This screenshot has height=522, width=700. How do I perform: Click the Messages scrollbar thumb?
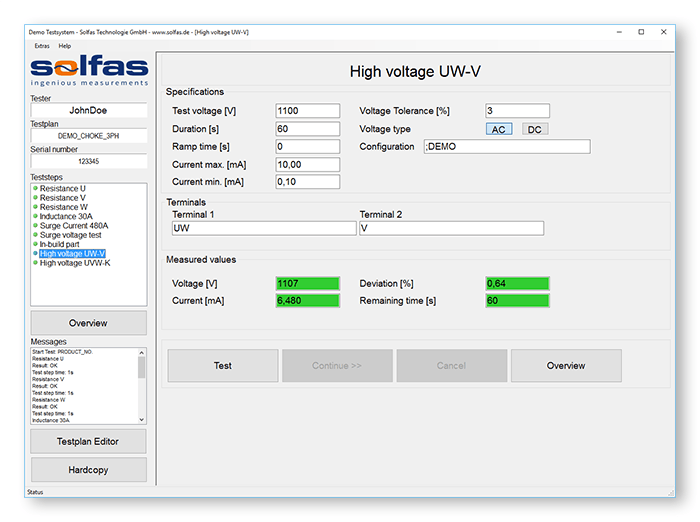(142, 367)
